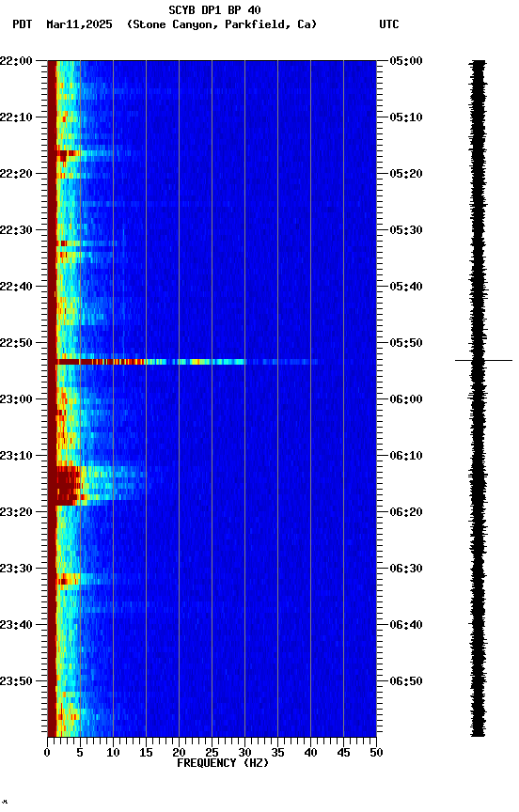
Task: Click the '06:40' UTC time label
Action: 406,625
